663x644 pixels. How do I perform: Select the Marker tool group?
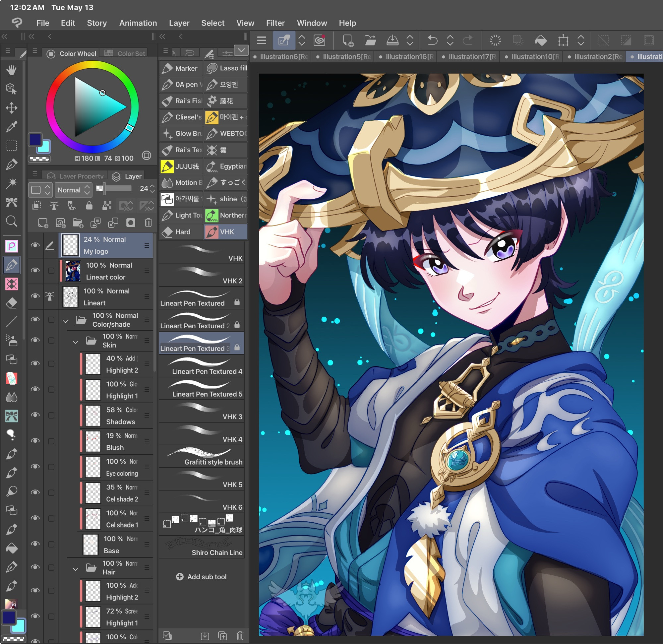coord(181,68)
